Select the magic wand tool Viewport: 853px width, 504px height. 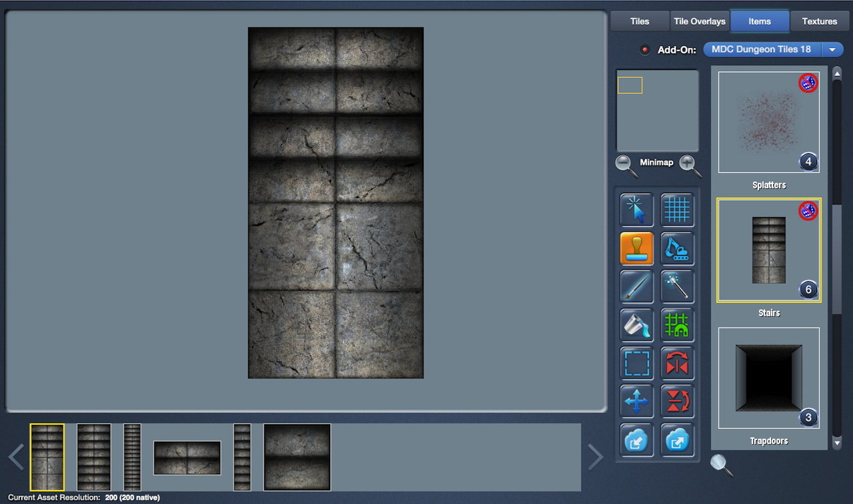pos(677,286)
